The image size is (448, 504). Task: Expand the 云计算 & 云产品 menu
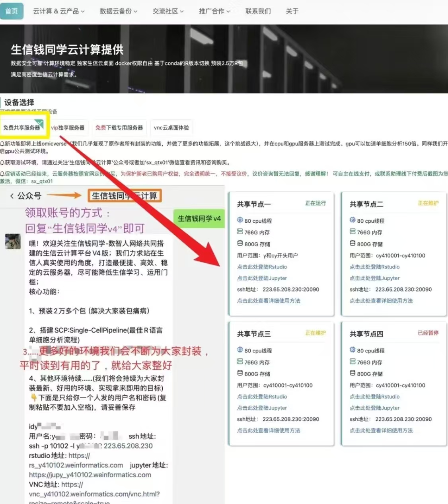[59, 11]
